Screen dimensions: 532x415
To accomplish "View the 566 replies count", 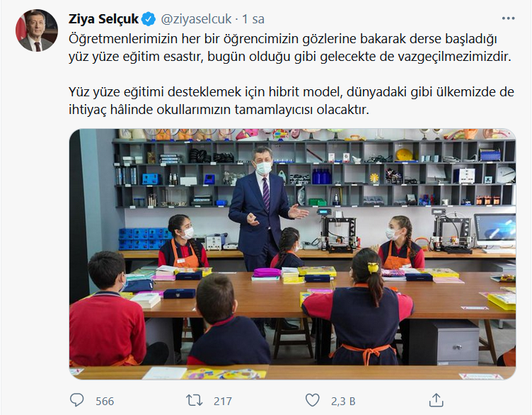I will 105,402.
